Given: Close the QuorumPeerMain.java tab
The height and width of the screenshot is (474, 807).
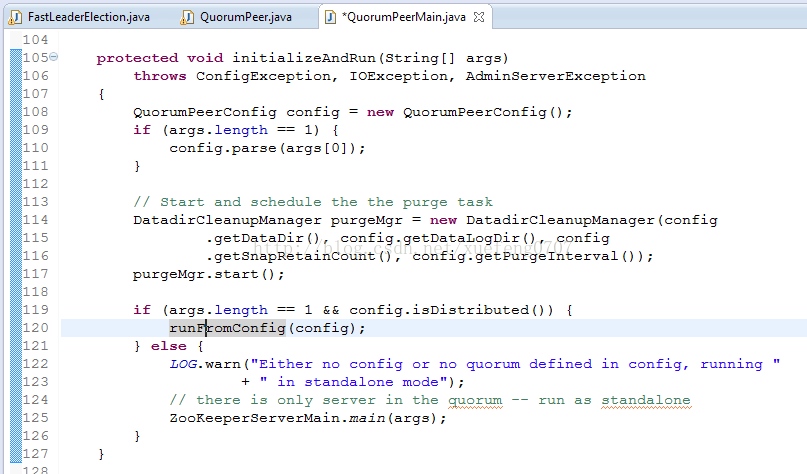Looking at the screenshot, I should [x=479, y=17].
